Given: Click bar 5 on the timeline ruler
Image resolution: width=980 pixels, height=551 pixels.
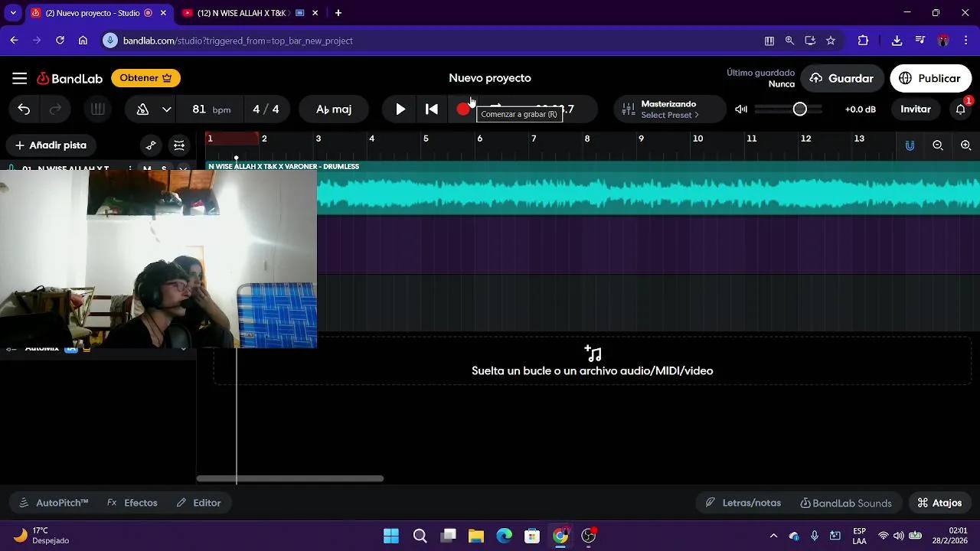Looking at the screenshot, I should (426, 139).
